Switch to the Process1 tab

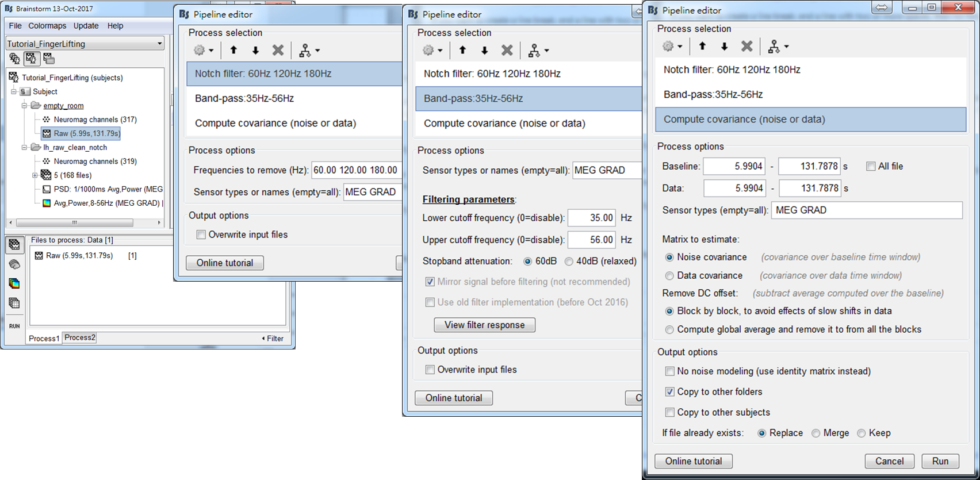pyautogui.click(x=44, y=339)
